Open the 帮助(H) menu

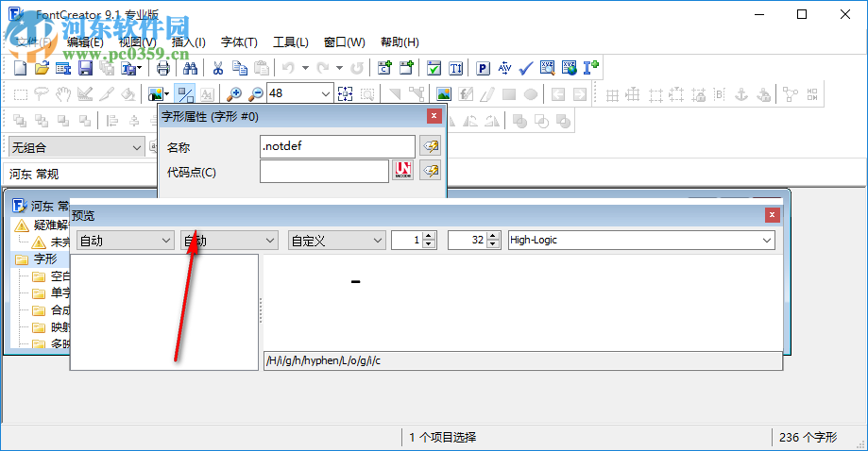coord(400,42)
